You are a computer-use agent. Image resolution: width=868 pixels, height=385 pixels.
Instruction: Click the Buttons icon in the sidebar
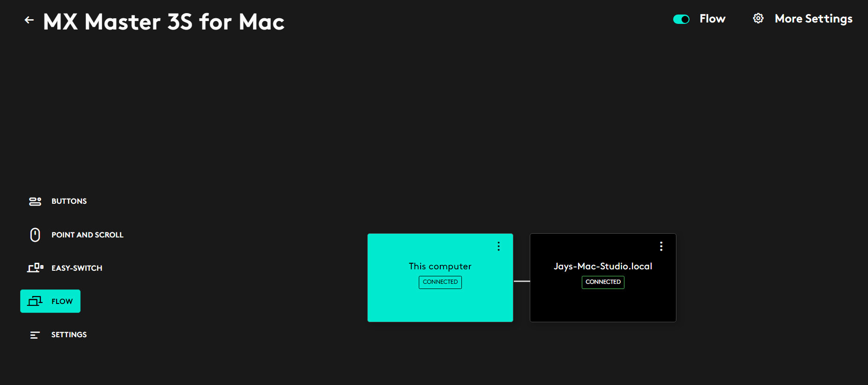tap(35, 201)
